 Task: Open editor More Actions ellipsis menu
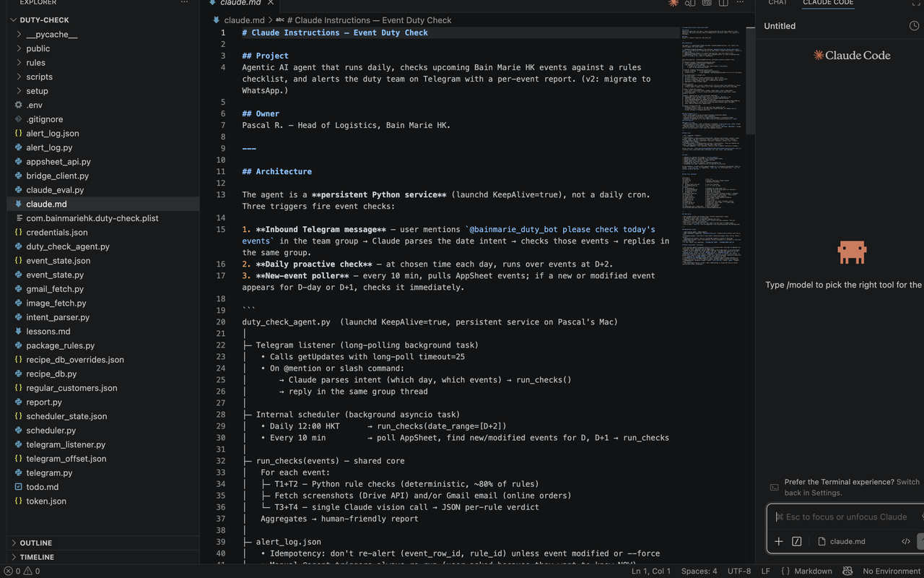741,3
